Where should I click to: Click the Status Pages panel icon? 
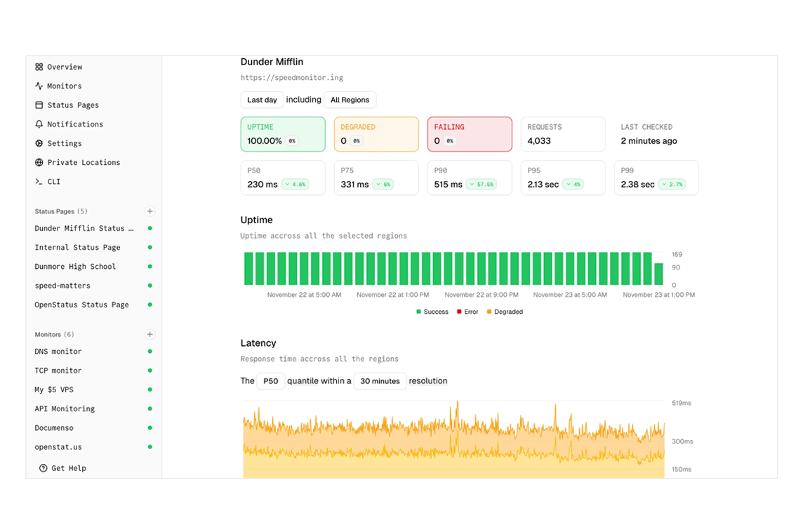pos(39,105)
